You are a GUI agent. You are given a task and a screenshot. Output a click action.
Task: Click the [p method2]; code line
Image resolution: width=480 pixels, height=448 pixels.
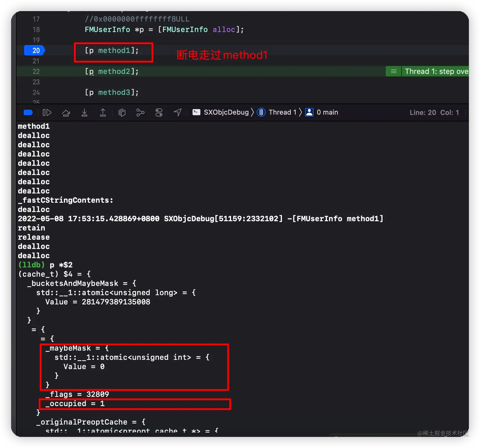pos(112,71)
